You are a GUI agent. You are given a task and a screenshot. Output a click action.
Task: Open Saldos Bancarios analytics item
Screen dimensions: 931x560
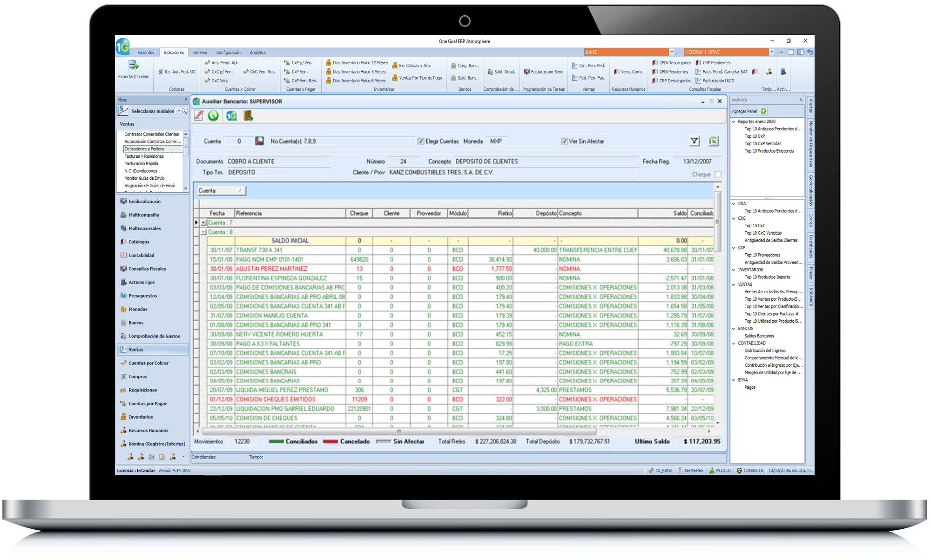759,336
